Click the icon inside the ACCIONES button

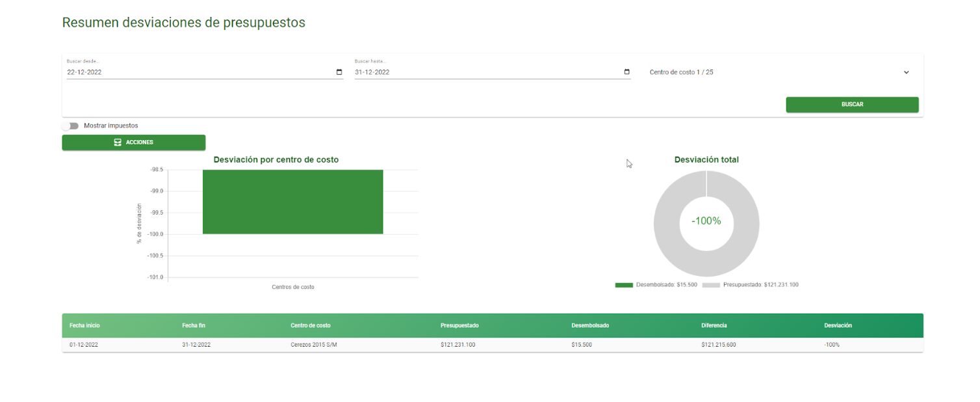(x=118, y=142)
